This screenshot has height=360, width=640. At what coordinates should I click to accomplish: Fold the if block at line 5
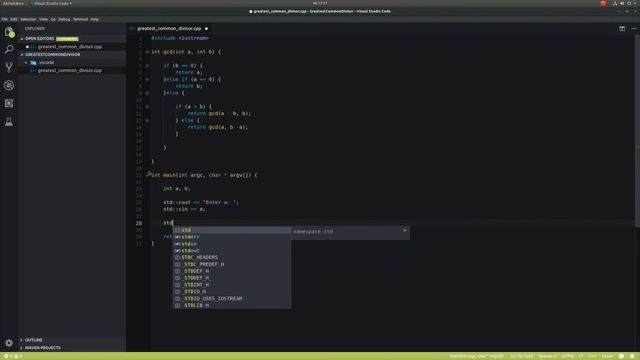point(147,66)
